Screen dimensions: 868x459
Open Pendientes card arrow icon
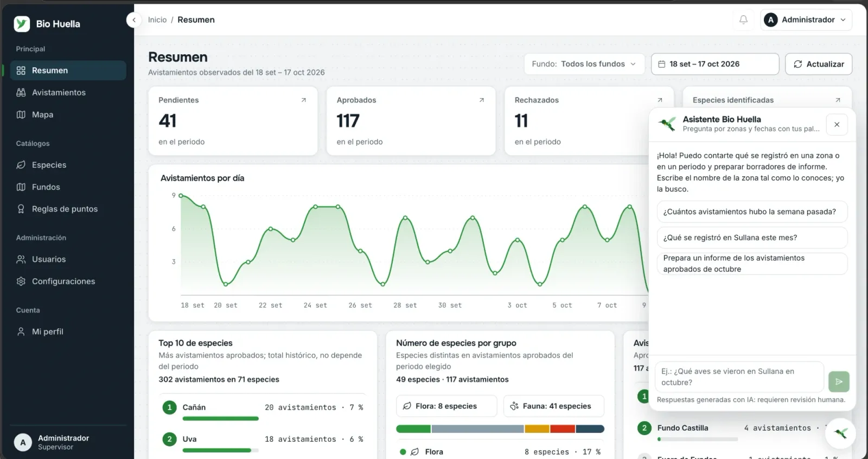click(303, 100)
